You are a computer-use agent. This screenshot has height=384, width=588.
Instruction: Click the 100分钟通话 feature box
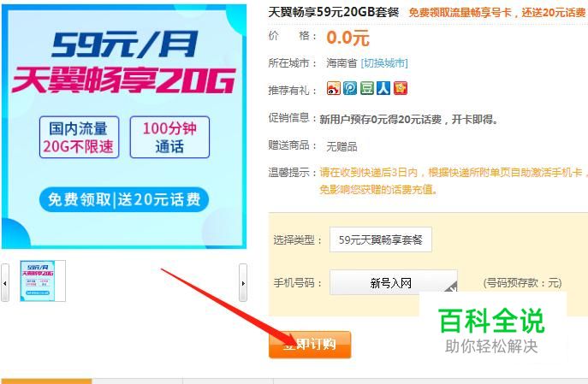click(x=169, y=137)
